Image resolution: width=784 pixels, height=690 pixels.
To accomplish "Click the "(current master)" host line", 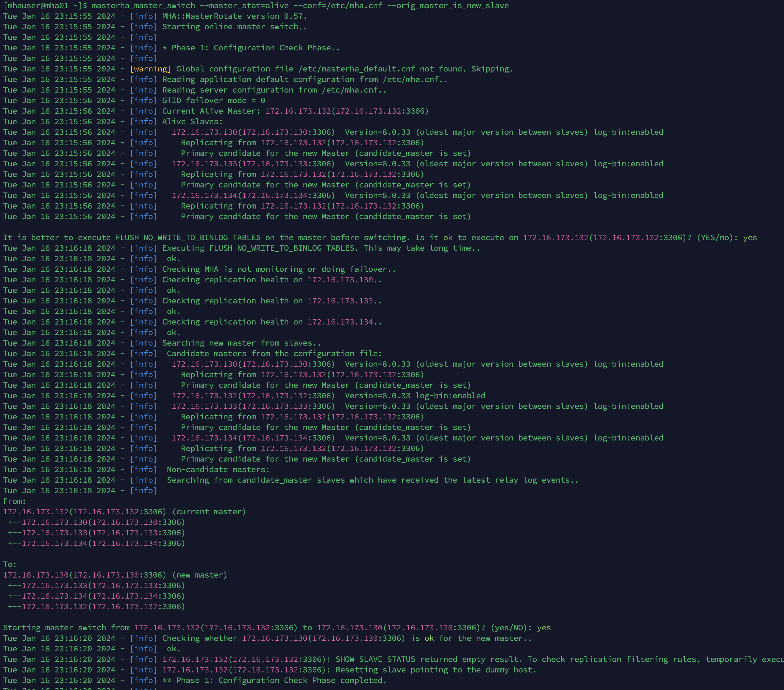I will coord(124,512).
